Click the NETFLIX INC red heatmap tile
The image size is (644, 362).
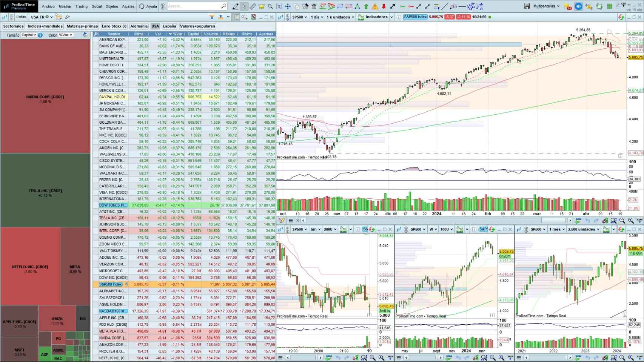pos(30,266)
